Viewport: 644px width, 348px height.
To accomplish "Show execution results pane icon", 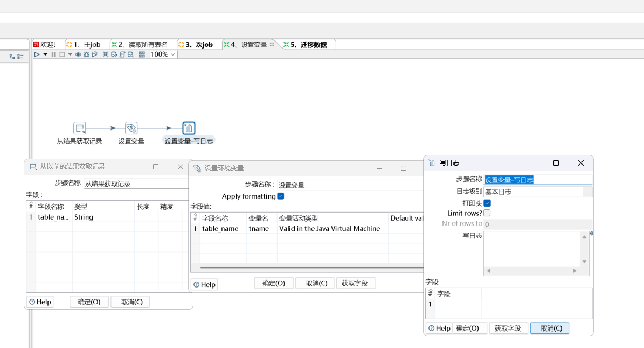I will 142,54.
